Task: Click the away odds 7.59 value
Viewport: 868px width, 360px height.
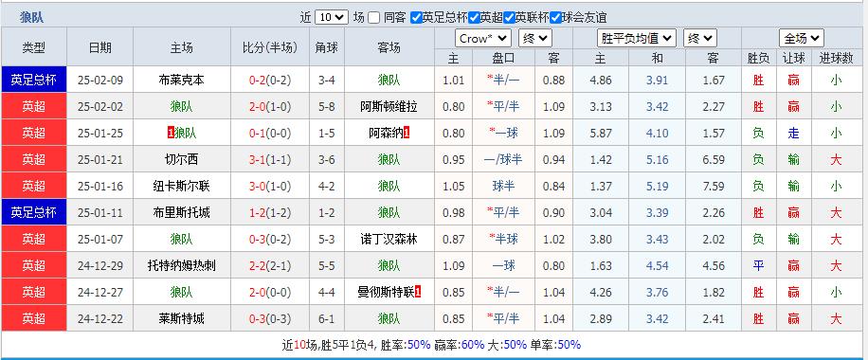Action: pos(714,186)
